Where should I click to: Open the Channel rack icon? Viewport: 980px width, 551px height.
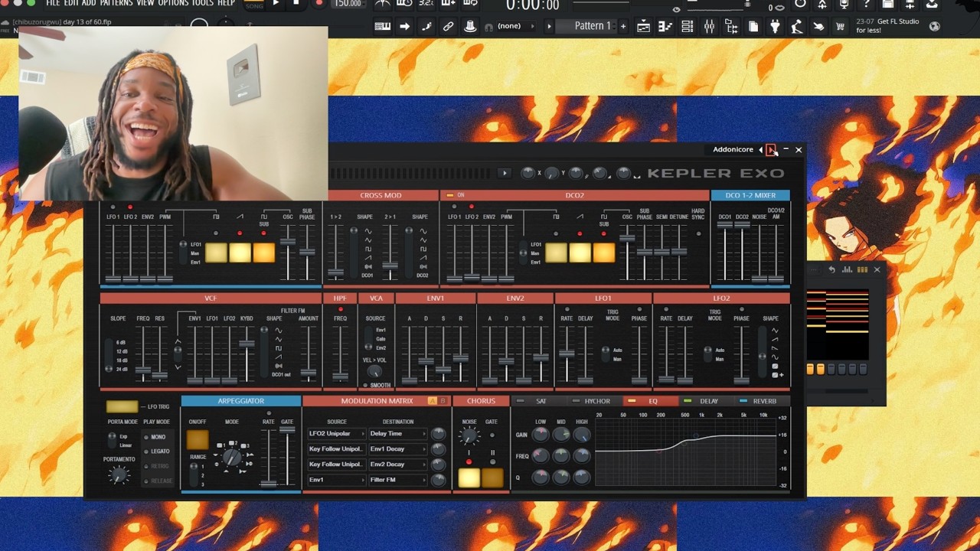(688, 26)
